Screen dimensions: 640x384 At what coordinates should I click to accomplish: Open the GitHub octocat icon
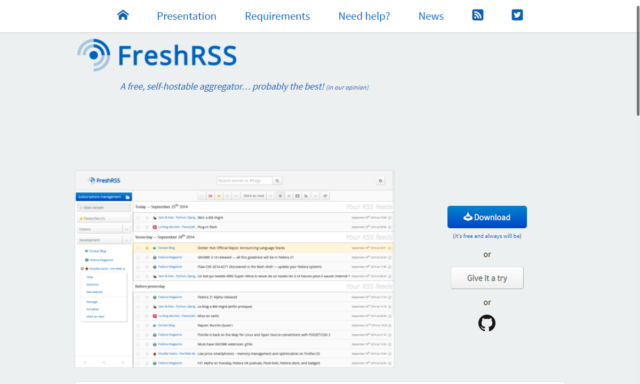click(x=487, y=323)
